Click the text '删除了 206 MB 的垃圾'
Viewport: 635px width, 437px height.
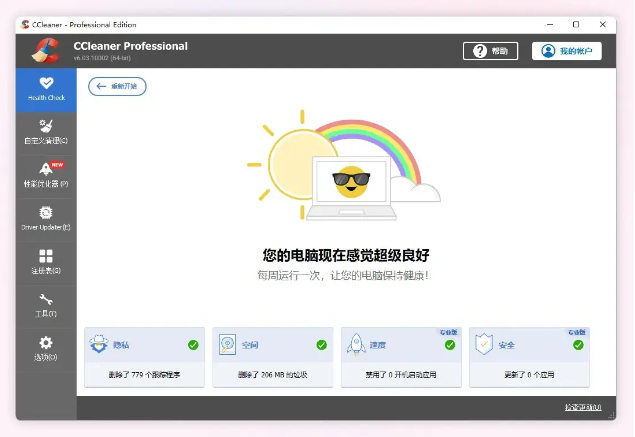pyautogui.click(x=273, y=375)
